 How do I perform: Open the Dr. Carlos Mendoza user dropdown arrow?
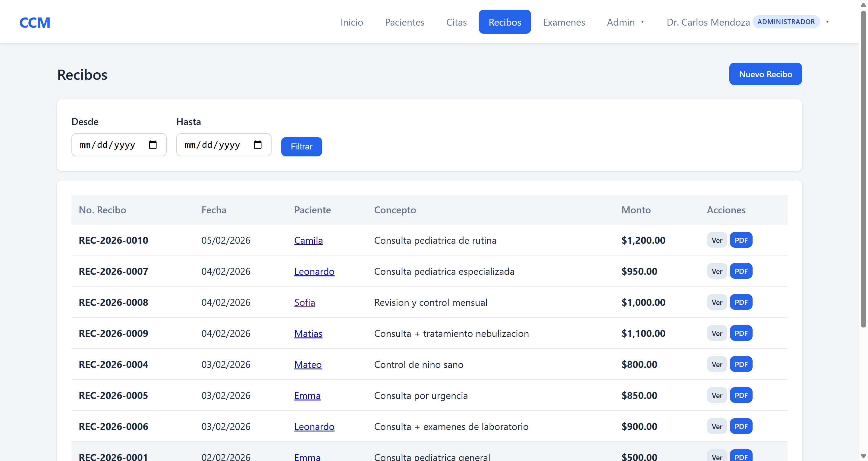(827, 22)
